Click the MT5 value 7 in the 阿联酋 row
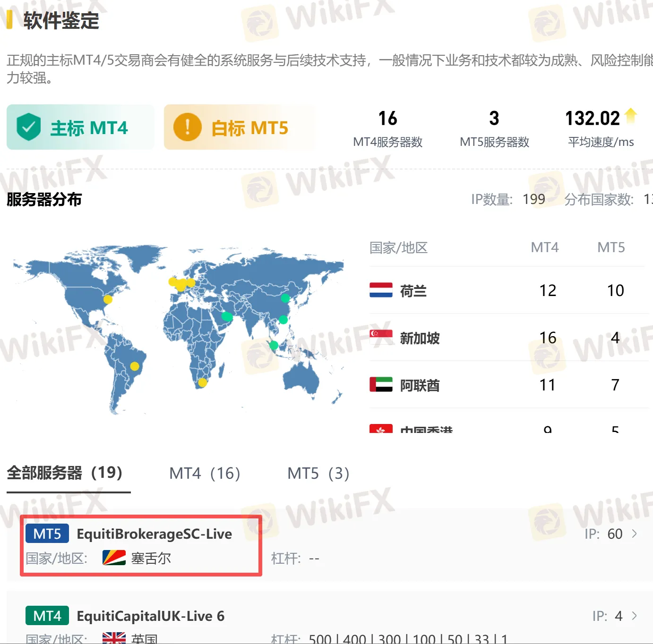Viewport: 653px width, 644px height. tap(615, 385)
